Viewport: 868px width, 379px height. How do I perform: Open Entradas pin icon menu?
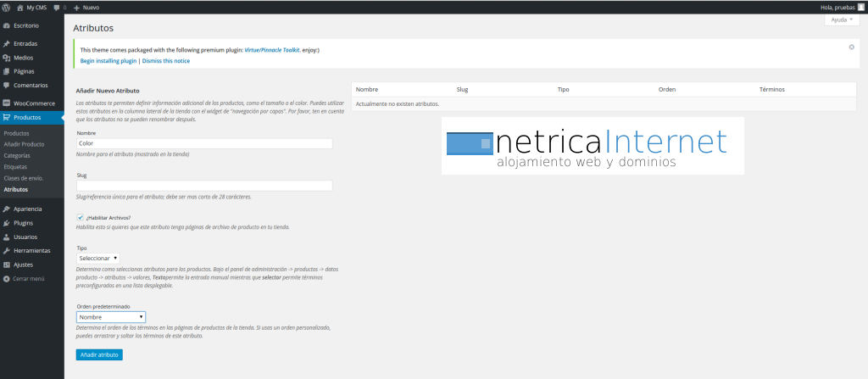point(7,43)
